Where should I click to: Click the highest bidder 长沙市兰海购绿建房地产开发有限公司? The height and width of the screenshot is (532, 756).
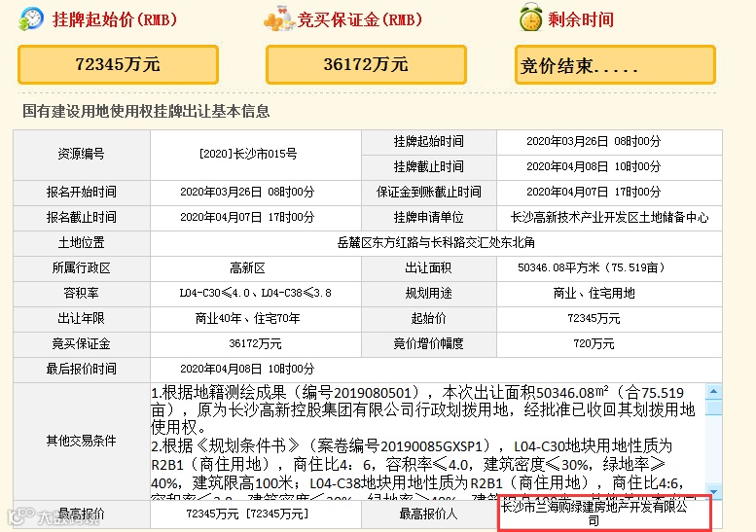click(x=594, y=514)
